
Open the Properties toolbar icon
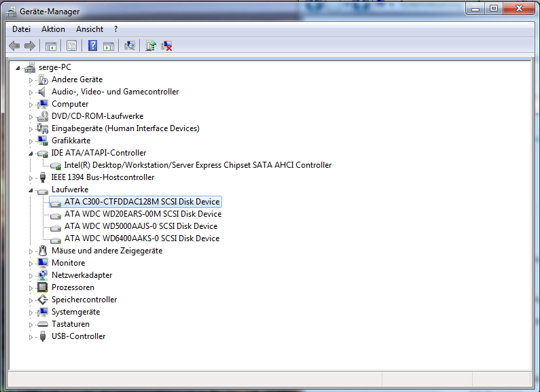[71, 46]
